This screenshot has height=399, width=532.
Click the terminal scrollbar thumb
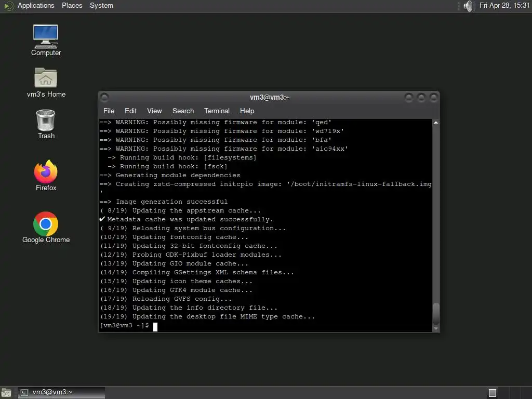pyautogui.click(x=436, y=314)
